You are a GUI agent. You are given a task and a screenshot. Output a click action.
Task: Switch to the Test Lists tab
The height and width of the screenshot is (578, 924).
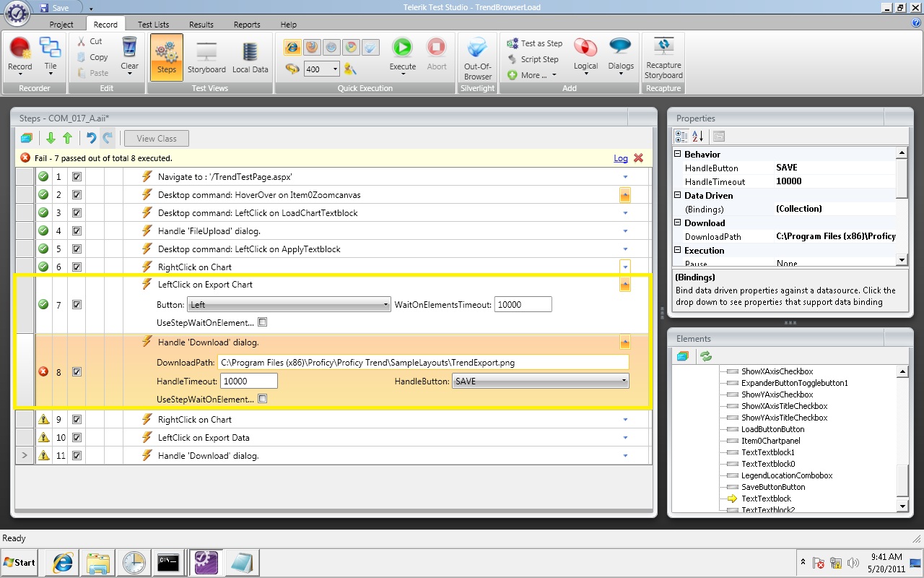coord(153,25)
